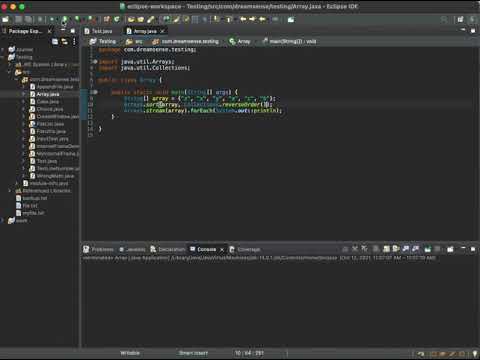The height and width of the screenshot is (360, 480).
Task: Click src in the editor breadcrumb
Action: tap(139, 41)
